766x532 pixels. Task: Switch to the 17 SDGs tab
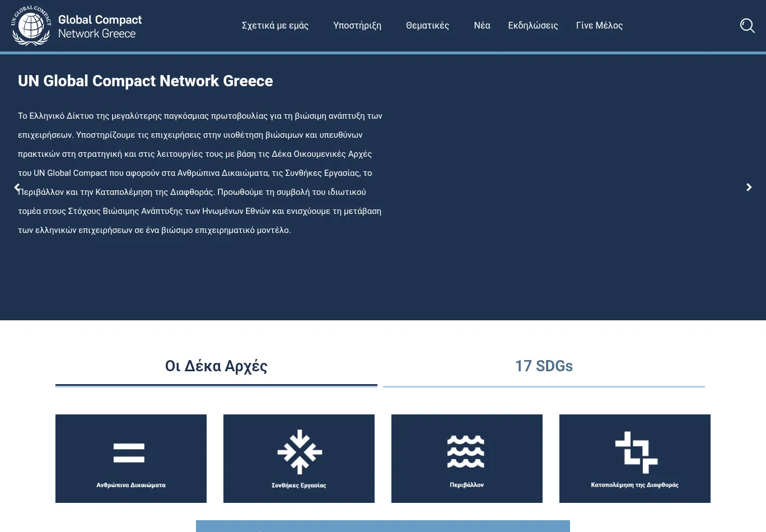coord(544,366)
